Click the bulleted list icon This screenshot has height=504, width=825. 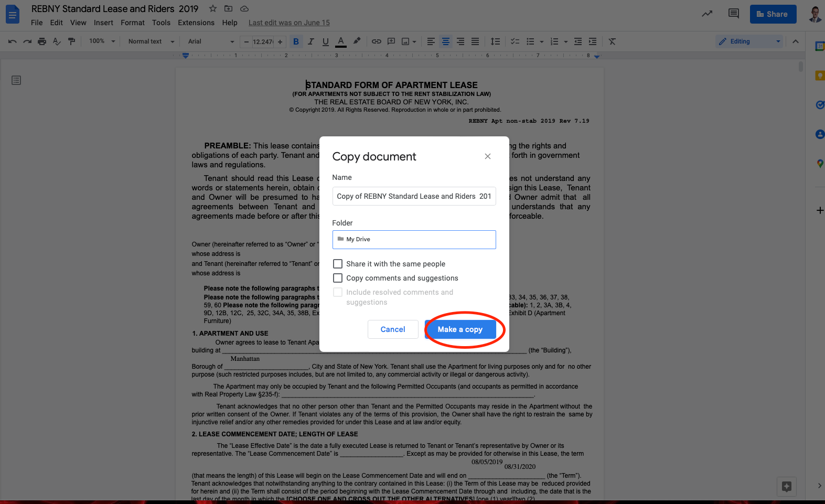pos(531,41)
